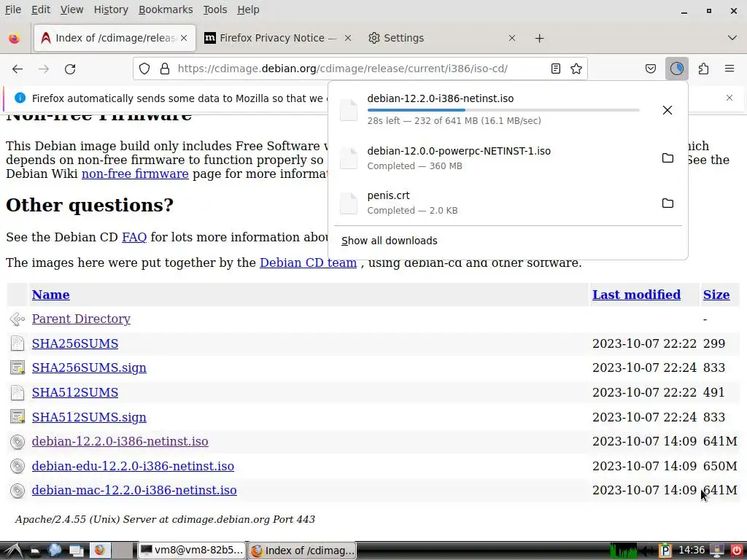The image size is (747, 560).
Task: Close the Firefox Privacy Notice tab
Action: [348, 38]
